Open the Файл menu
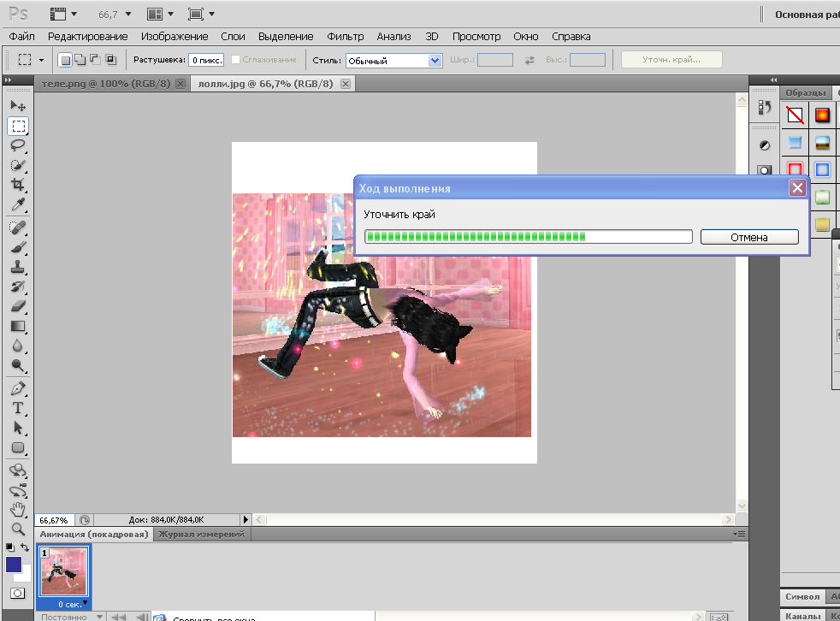This screenshot has height=621, width=840. click(x=22, y=37)
